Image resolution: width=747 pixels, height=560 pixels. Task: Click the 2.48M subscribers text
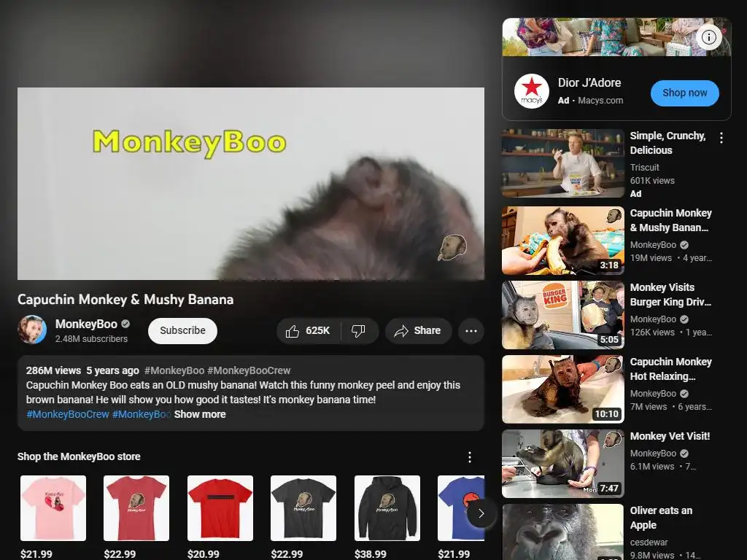(91, 339)
